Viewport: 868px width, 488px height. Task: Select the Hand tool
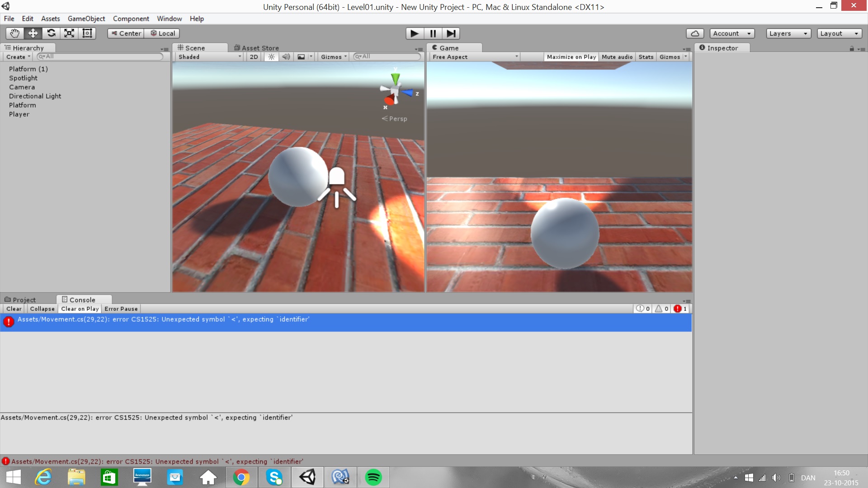pyautogui.click(x=15, y=33)
